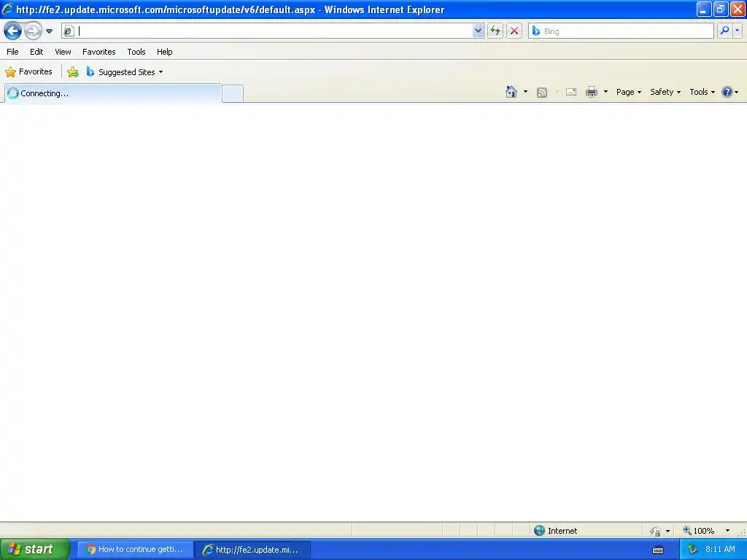The width and height of the screenshot is (747, 560).
Task: Open the Edit menu
Action: [x=36, y=52]
